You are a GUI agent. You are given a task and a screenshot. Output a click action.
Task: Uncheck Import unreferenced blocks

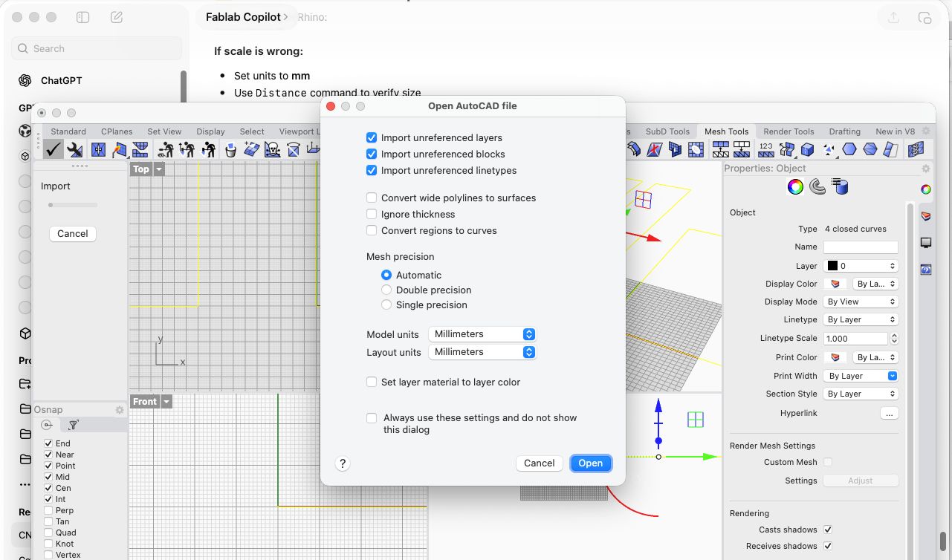pyautogui.click(x=372, y=154)
